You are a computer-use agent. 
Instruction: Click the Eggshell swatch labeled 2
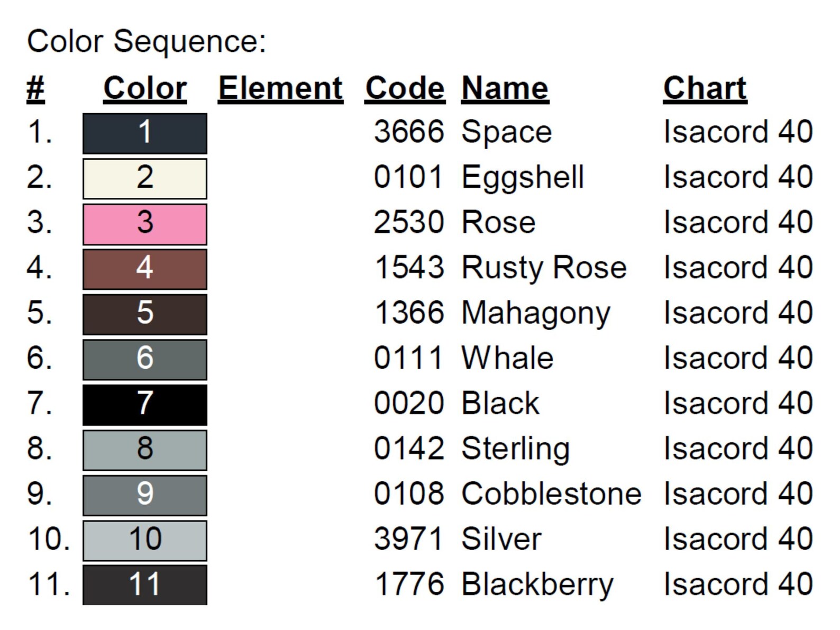tap(144, 179)
